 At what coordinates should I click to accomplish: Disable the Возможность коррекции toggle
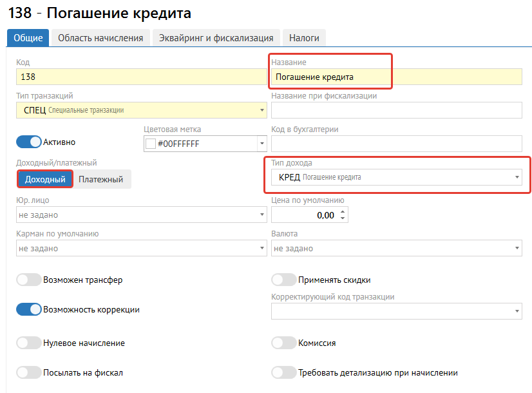click(28, 309)
